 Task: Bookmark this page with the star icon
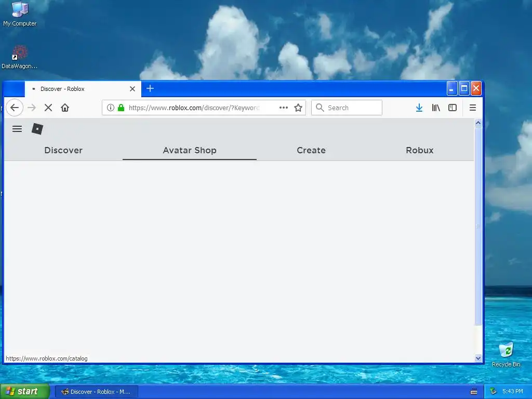(x=298, y=108)
